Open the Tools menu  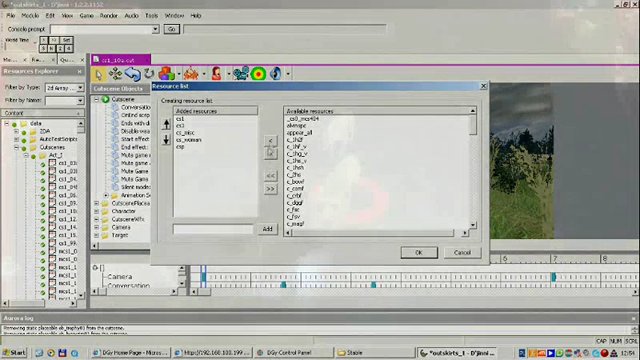pos(151,16)
